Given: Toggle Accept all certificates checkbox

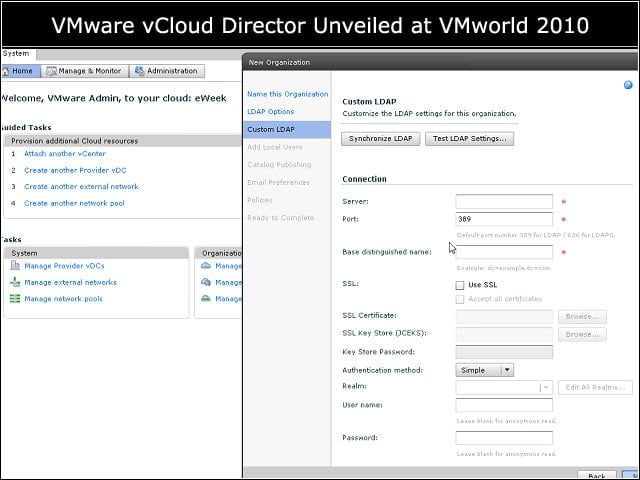Looking at the screenshot, I should coord(460,299).
